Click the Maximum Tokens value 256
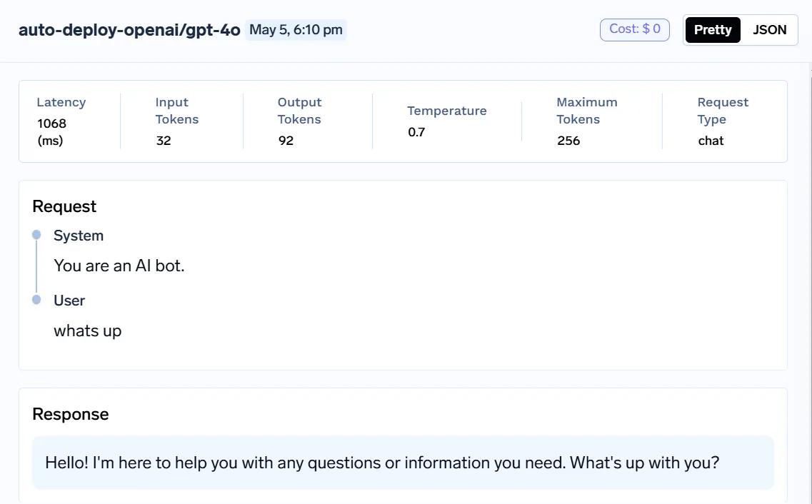Image resolution: width=812 pixels, height=504 pixels. [568, 140]
